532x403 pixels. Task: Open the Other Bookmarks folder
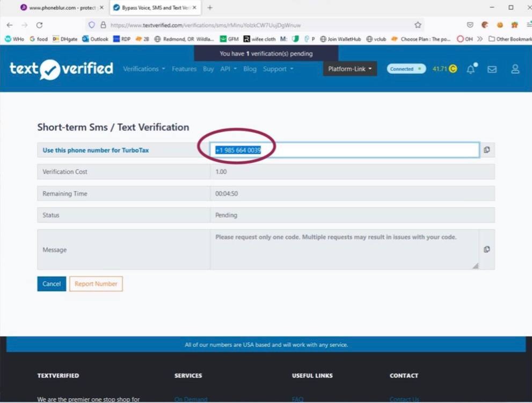pos(510,39)
